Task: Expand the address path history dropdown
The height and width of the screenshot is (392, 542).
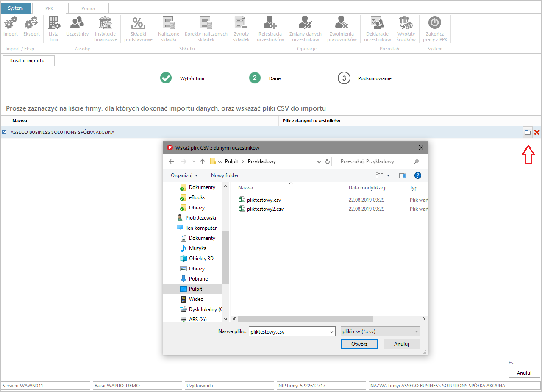Action: (319, 161)
